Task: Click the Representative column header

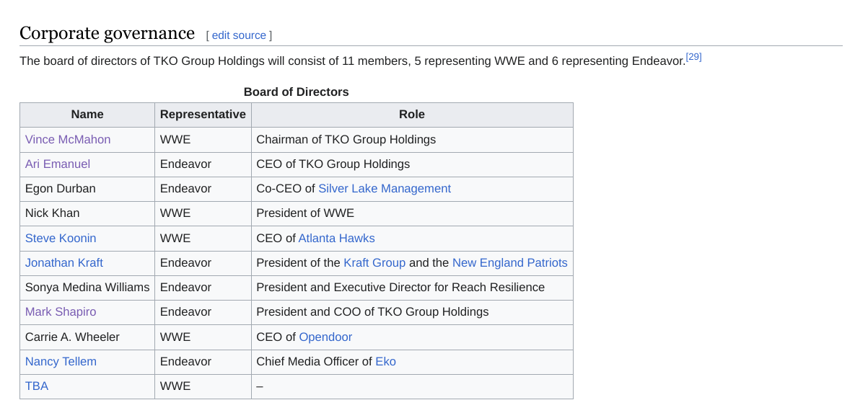Action: [x=203, y=114]
